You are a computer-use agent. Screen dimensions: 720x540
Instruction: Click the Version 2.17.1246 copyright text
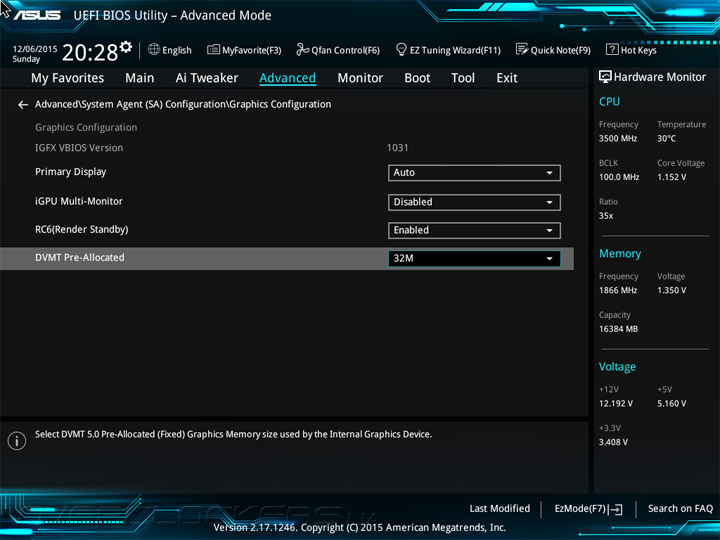pos(360,528)
